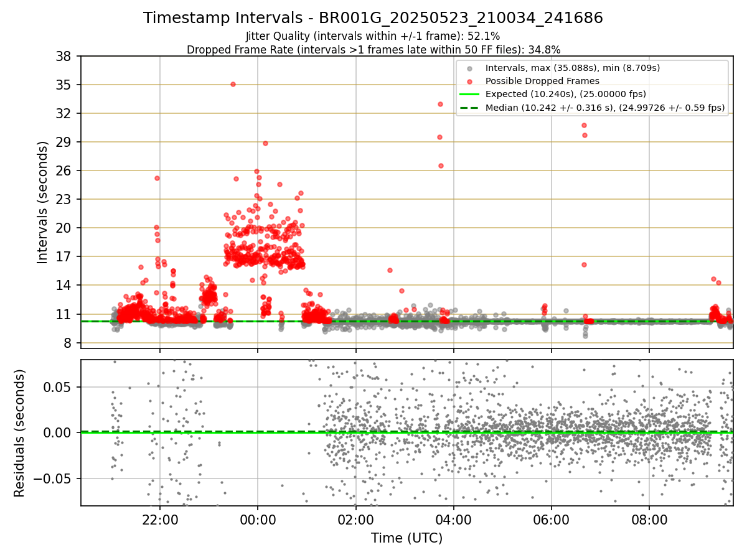Click the x-axis tick label 00:00
747x560 pixels.
[x=258, y=519]
